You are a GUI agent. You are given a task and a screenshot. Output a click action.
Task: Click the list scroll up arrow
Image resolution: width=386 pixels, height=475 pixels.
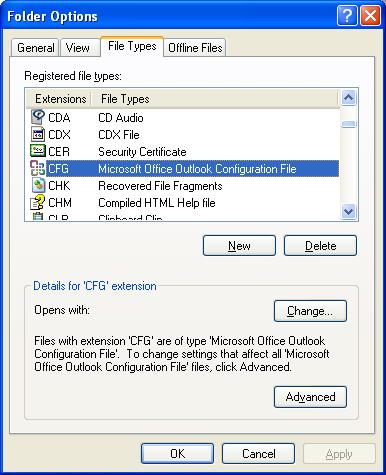(349, 98)
